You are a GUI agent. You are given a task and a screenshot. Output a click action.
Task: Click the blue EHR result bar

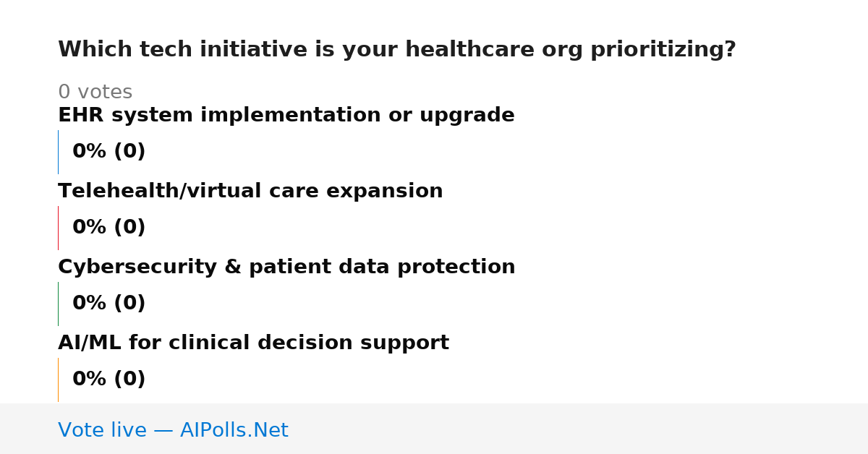58,152
